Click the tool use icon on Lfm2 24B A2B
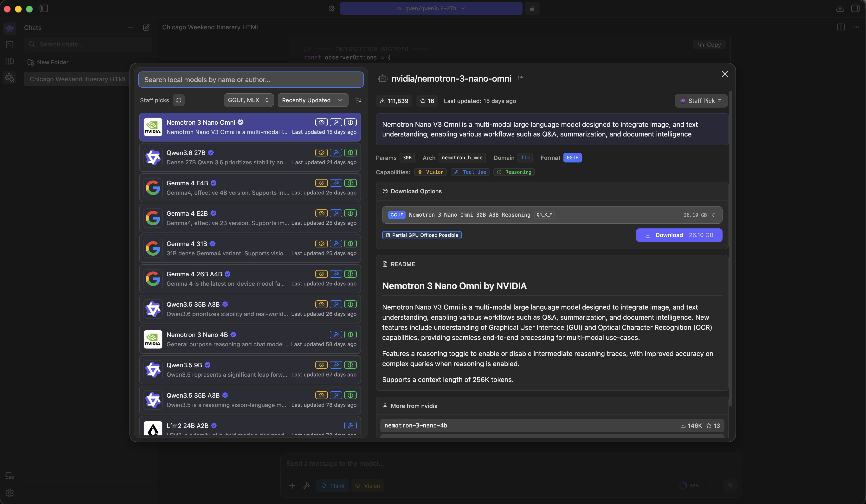866x504 pixels. [x=350, y=426]
